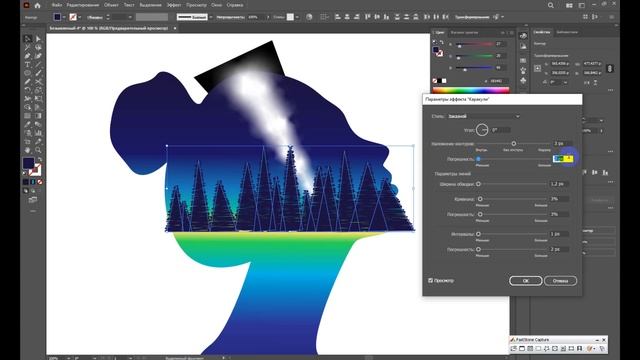This screenshot has width=640, height=360.
Task: Open stroke weight dropdown in control bar
Action: tap(130, 17)
